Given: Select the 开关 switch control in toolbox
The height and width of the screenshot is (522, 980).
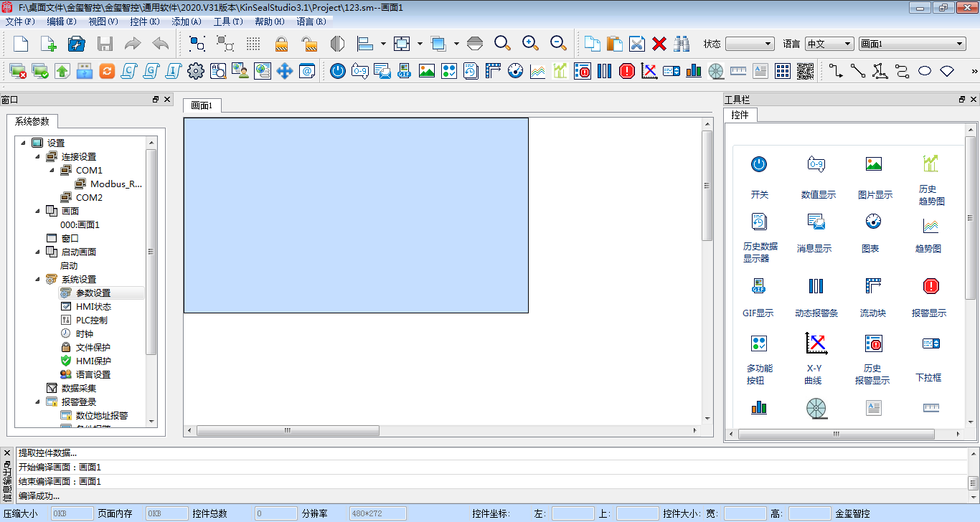Looking at the screenshot, I should tap(759, 177).
